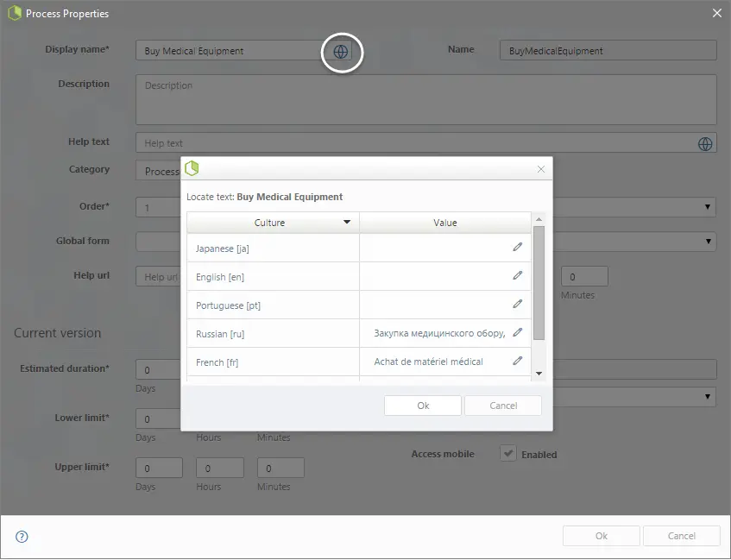Click the culture list scrollbar thumb
Viewport: 731px width, 560px height.
point(539,283)
